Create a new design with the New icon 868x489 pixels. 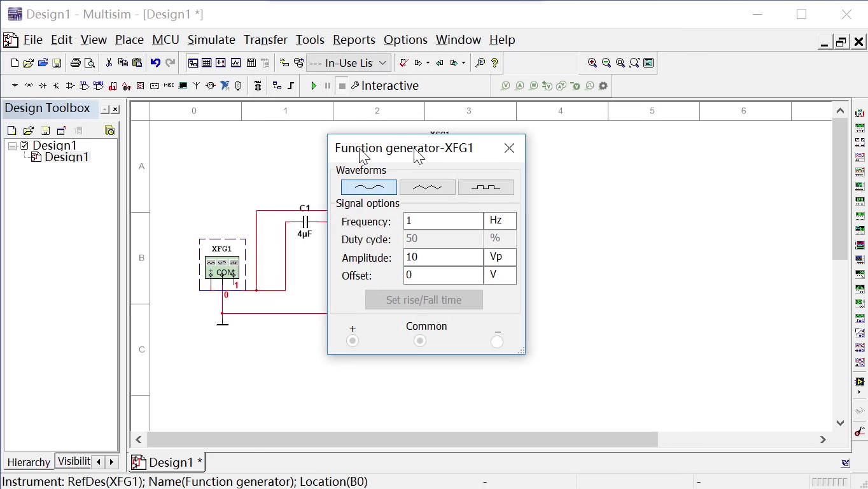point(15,63)
